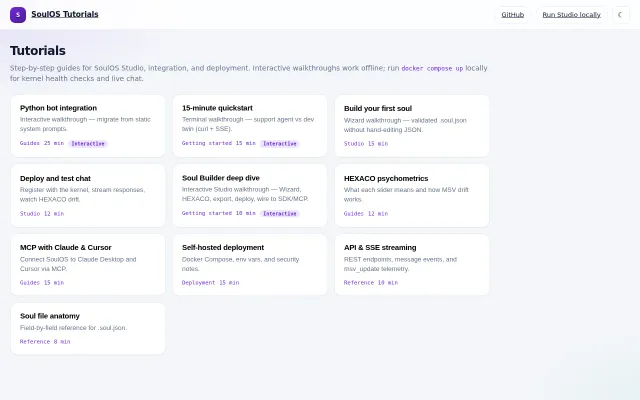Open the API & SSE streaming tutorial
The height and width of the screenshot is (400, 640).
pos(412,264)
